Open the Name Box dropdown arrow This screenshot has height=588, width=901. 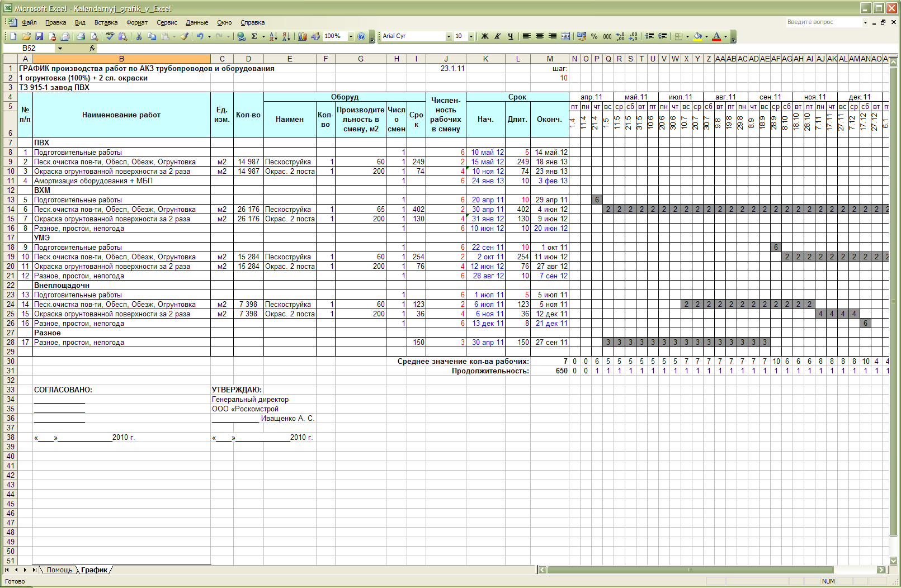click(x=60, y=49)
